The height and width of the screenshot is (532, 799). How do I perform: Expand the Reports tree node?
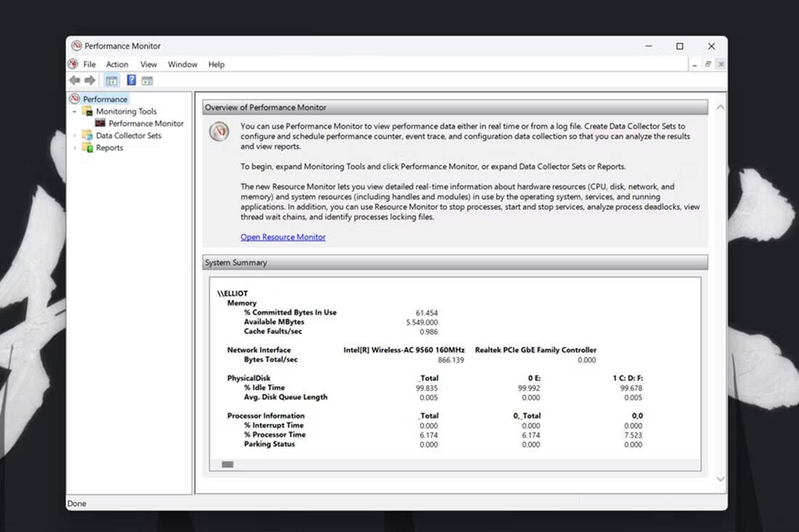[x=75, y=147]
